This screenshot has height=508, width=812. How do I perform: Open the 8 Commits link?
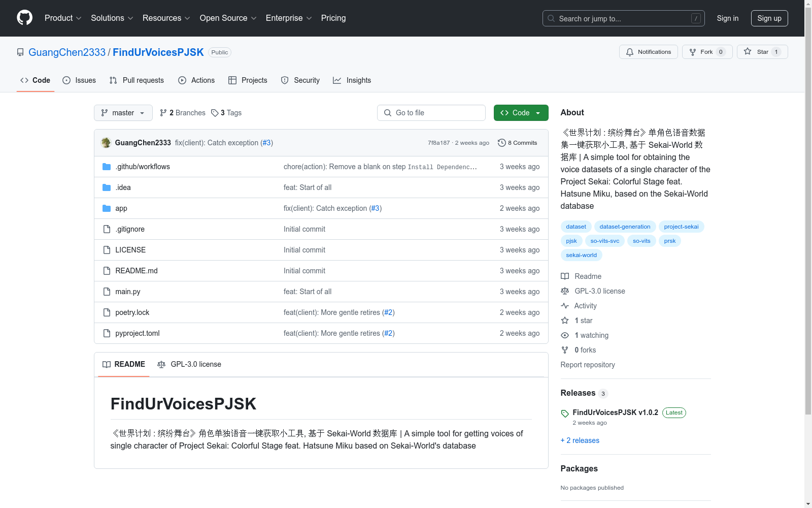[x=518, y=143]
